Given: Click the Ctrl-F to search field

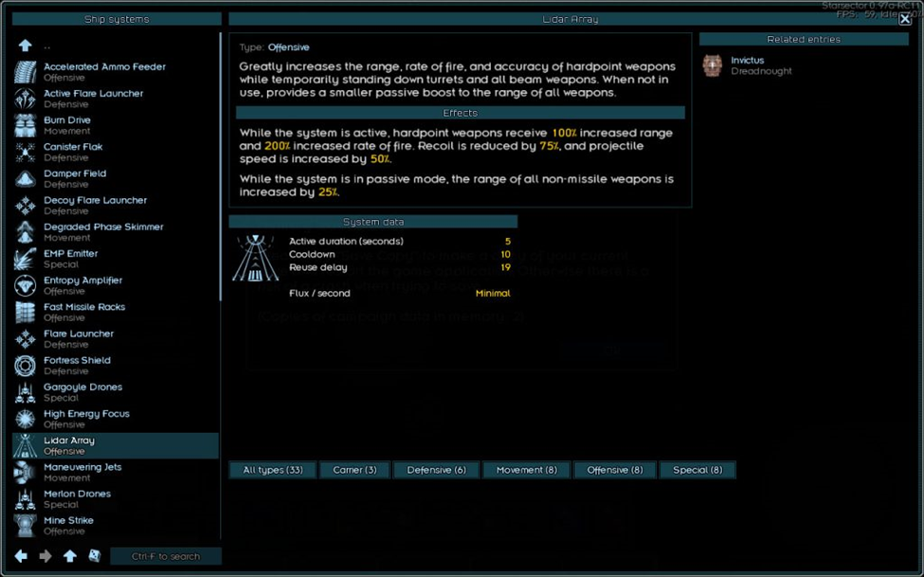Looking at the screenshot, I should 166,556.
